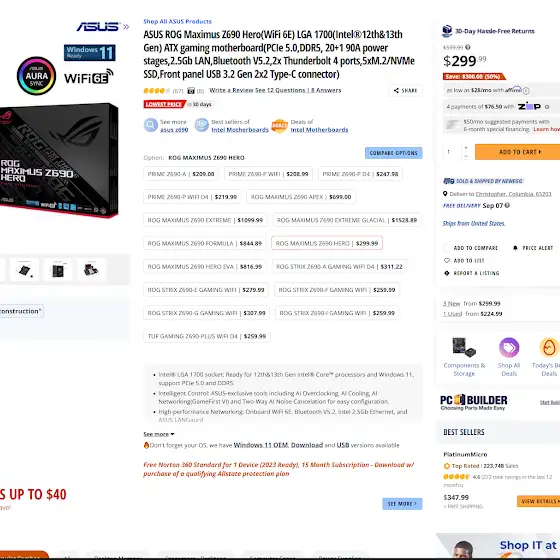
Task: Select the ROG MAXIMUS Z690 FORMULA option
Action: 205,243
